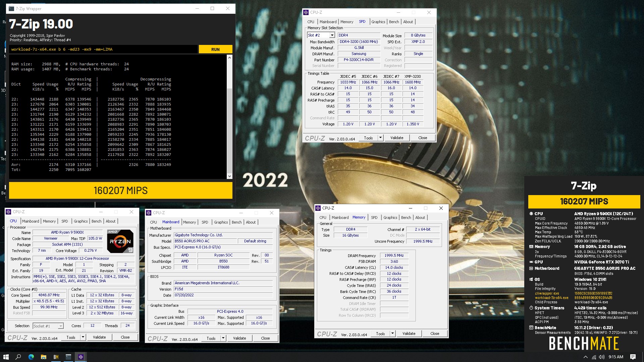Viewport: 644px width, 362px height.
Task: Click the BenchMate GPU section icon
Action: click(x=531, y=262)
